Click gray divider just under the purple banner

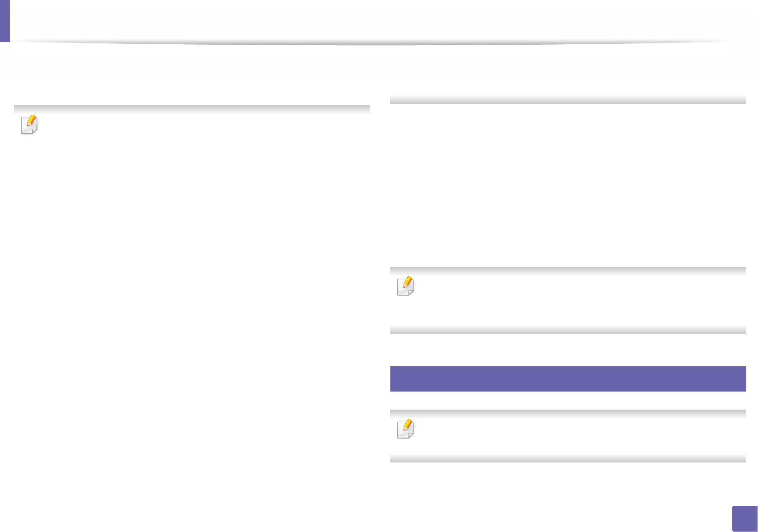(x=567, y=413)
